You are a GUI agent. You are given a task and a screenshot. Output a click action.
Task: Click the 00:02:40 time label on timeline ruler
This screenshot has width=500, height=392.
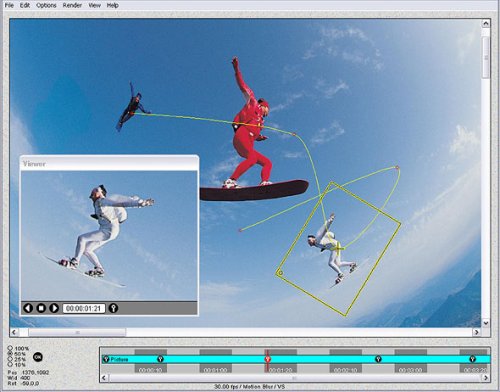346,370
